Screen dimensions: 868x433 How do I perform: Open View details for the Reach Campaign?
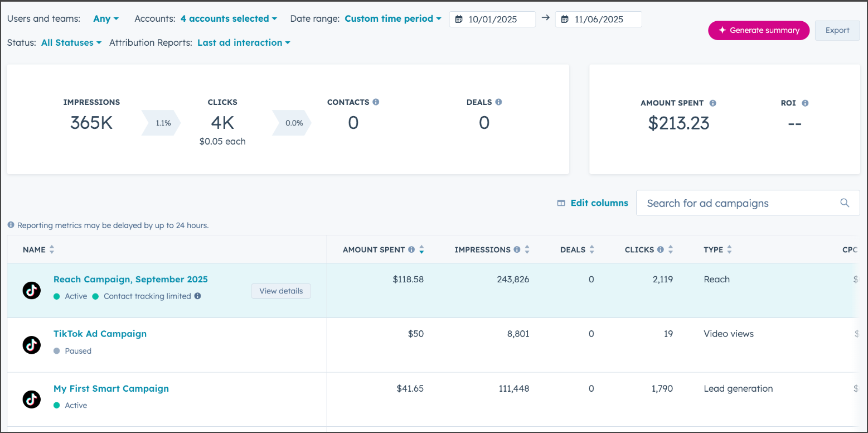(281, 291)
